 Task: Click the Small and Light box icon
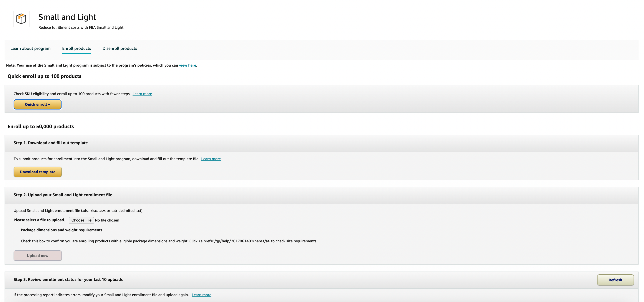tap(21, 19)
